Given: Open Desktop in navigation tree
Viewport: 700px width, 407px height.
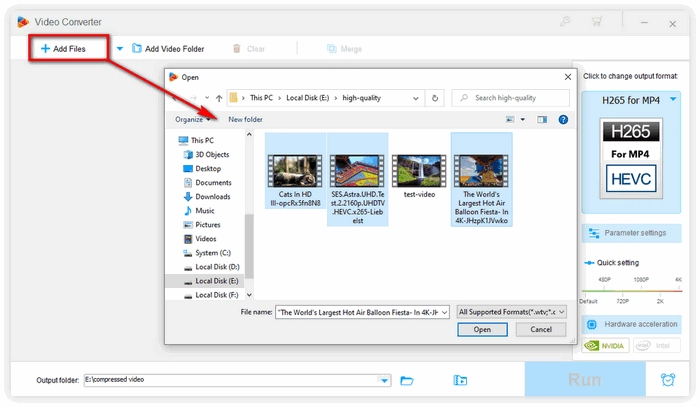Looking at the screenshot, I should pyautogui.click(x=202, y=168).
